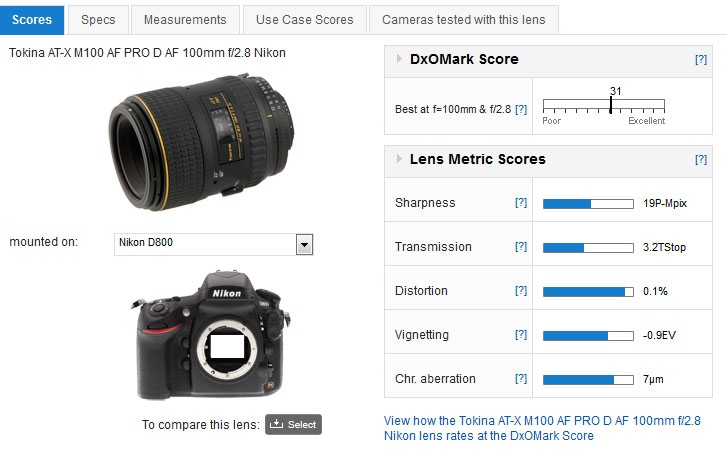Click the Vignetting score bar

coord(588,336)
